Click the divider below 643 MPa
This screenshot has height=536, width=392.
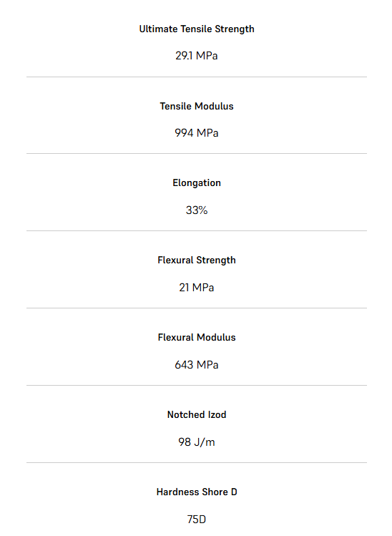(197, 385)
